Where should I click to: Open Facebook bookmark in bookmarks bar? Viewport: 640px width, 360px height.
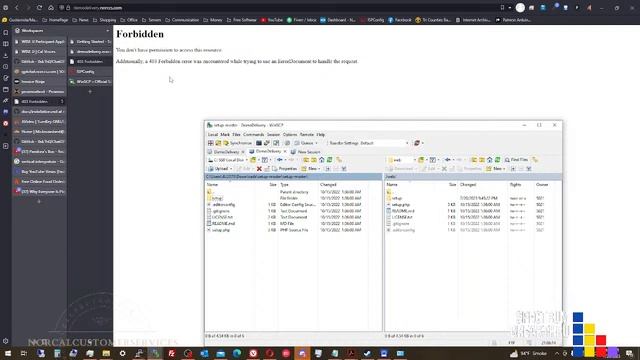tap(400, 20)
